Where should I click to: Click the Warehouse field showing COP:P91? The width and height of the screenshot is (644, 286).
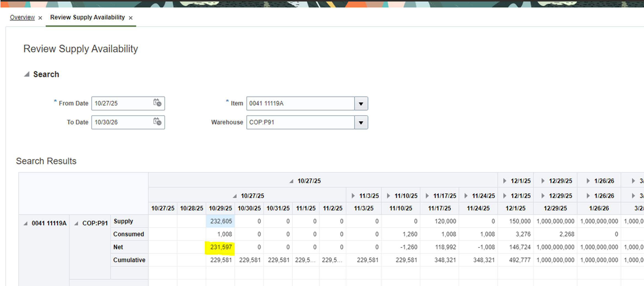pos(300,122)
